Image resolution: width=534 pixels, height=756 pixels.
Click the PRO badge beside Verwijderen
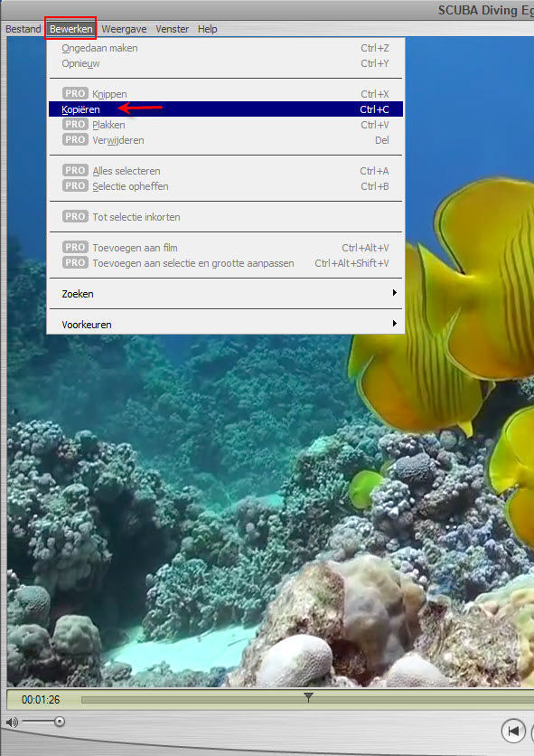pos(75,140)
